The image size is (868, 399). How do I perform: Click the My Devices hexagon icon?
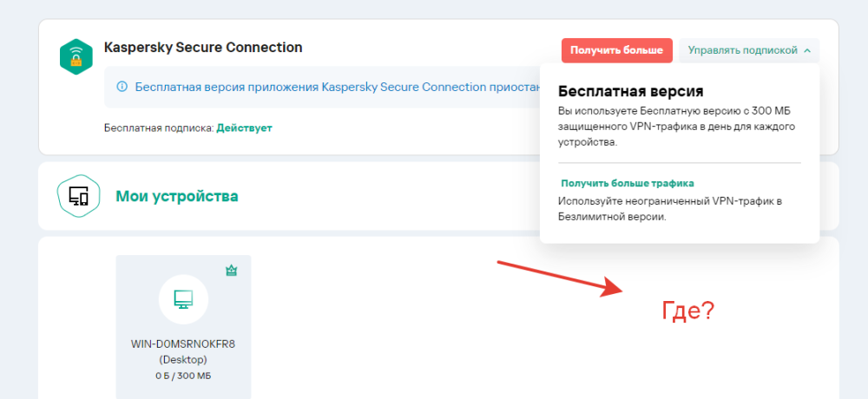coord(77,196)
